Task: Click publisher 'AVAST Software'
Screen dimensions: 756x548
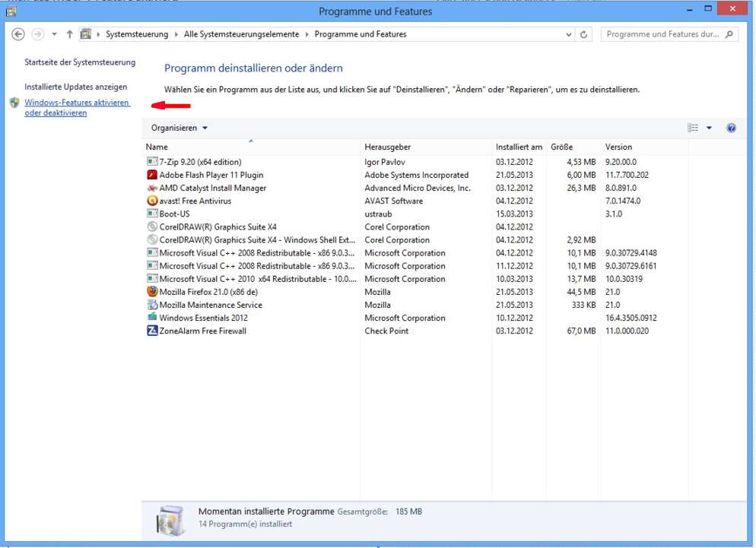Action: pos(394,201)
